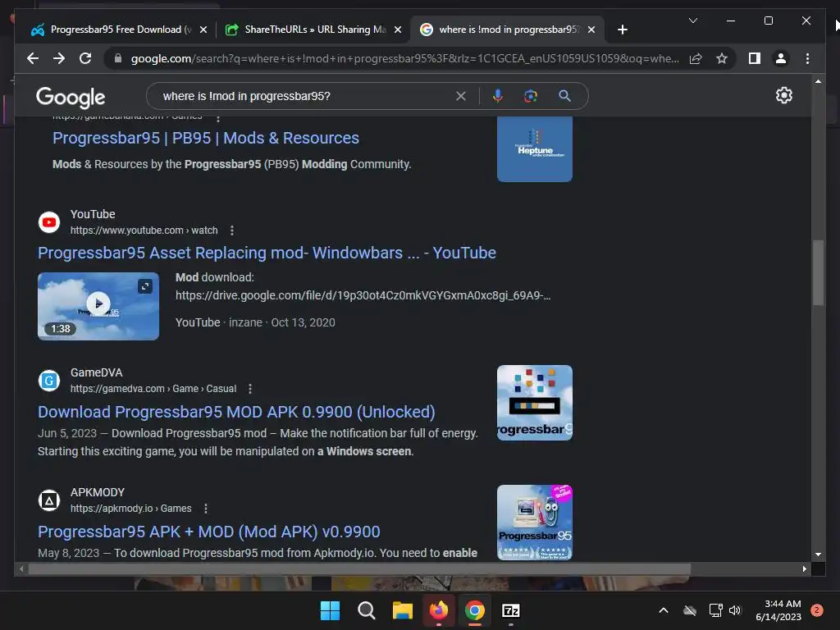Click the vertical page scrollbar thumb
The height and width of the screenshot is (630, 840).
(818, 273)
